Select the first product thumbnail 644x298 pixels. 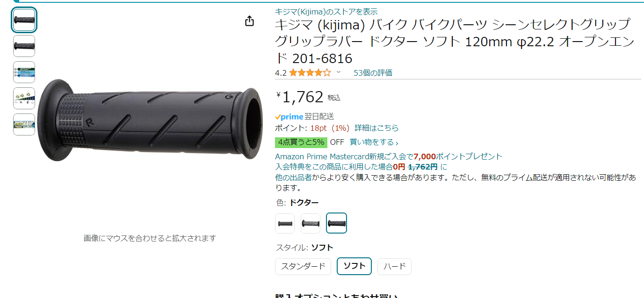point(24,20)
